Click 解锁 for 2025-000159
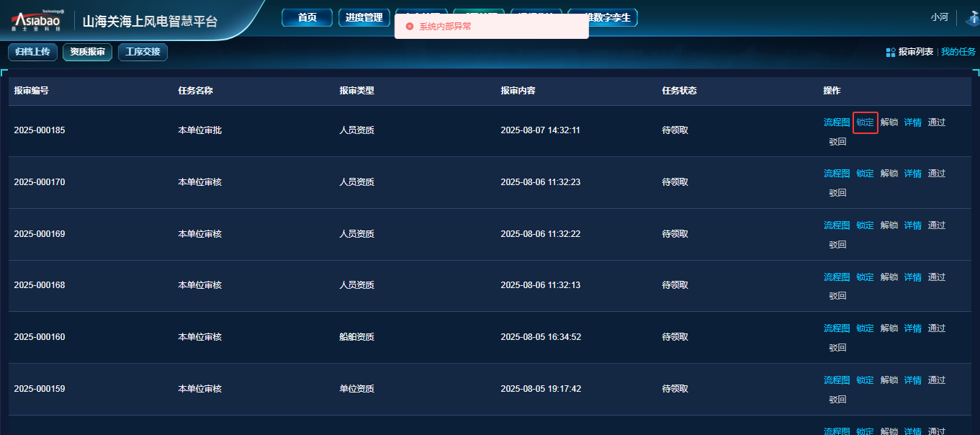This screenshot has height=435, width=980. point(889,380)
